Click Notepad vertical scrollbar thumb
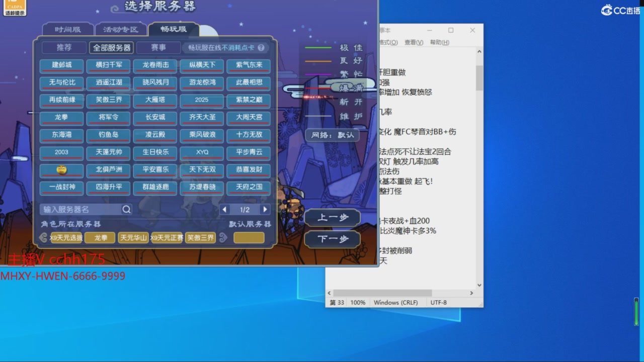The height and width of the screenshot is (362, 644). 479,78
